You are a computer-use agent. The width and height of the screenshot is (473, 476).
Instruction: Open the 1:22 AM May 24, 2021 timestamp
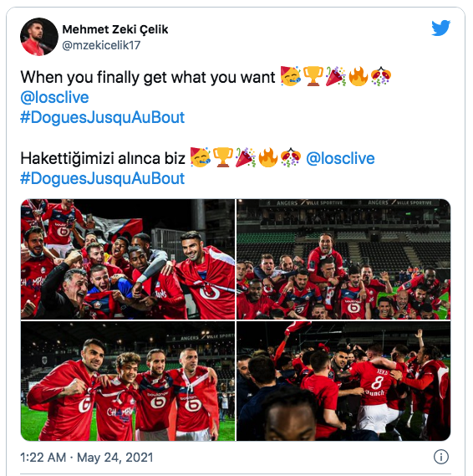click(87, 458)
